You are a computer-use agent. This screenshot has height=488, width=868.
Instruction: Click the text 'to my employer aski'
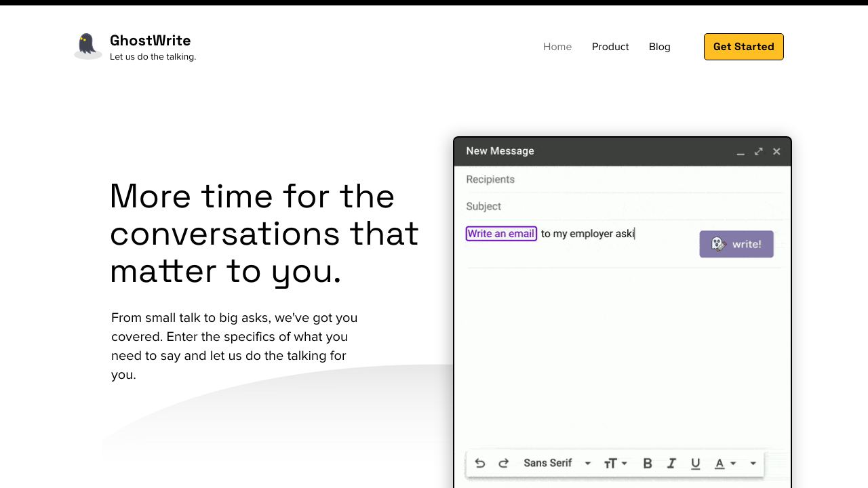click(588, 234)
